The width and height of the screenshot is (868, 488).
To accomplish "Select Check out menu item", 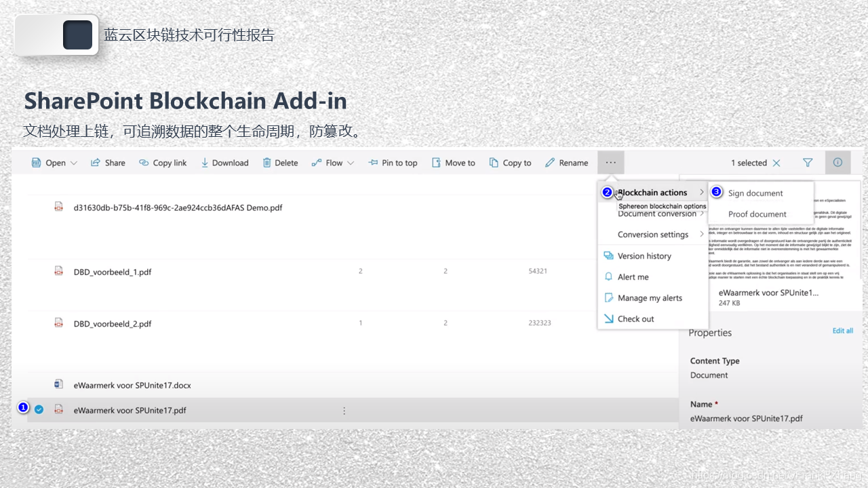I will coord(652,319).
